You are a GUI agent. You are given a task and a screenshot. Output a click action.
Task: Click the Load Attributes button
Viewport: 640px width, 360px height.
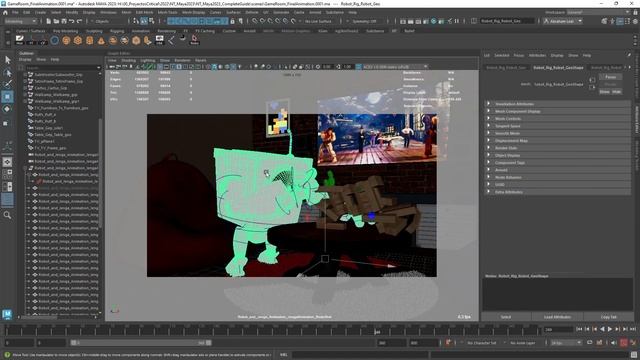click(557, 317)
